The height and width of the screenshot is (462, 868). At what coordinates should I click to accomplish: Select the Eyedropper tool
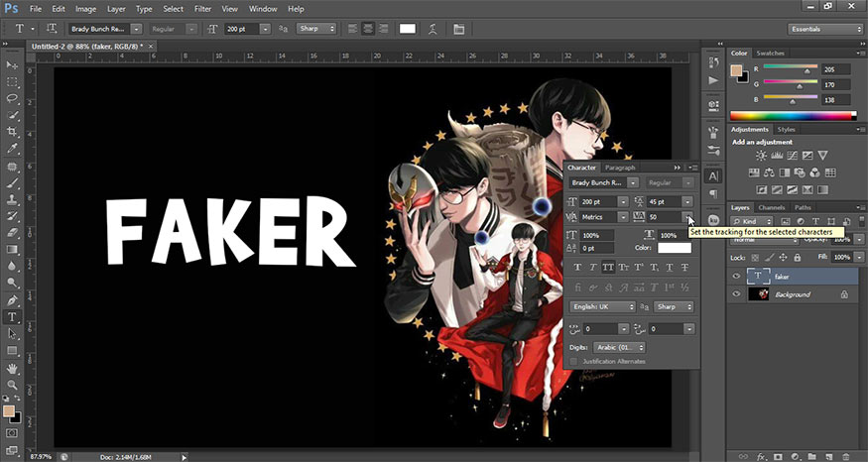(12, 149)
